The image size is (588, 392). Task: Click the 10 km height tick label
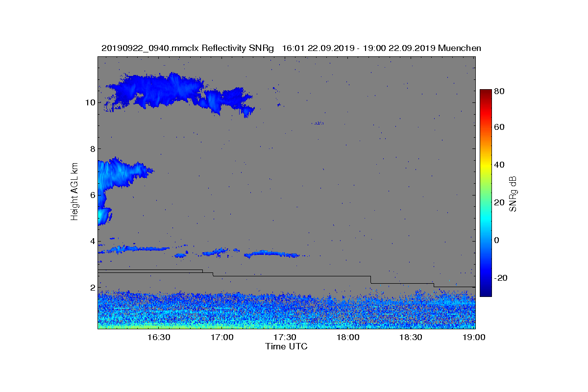pos(90,102)
